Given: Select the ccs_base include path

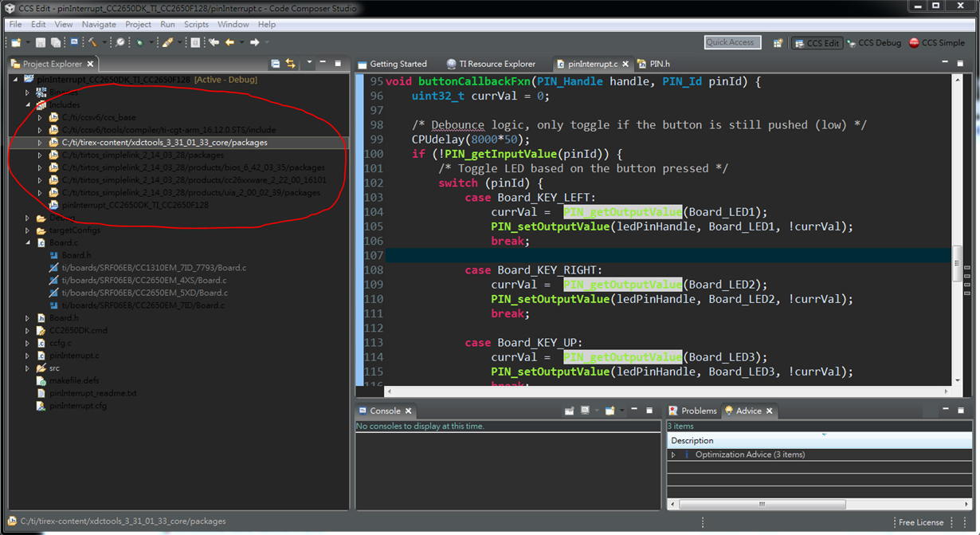Looking at the screenshot, I should coord(99,117).
